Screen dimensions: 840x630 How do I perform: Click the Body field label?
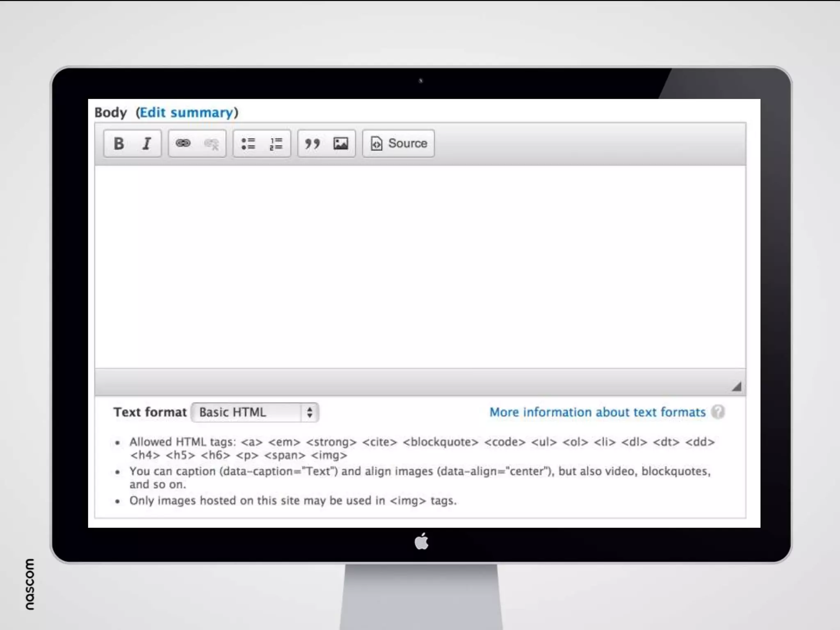[x=111, y=112]
